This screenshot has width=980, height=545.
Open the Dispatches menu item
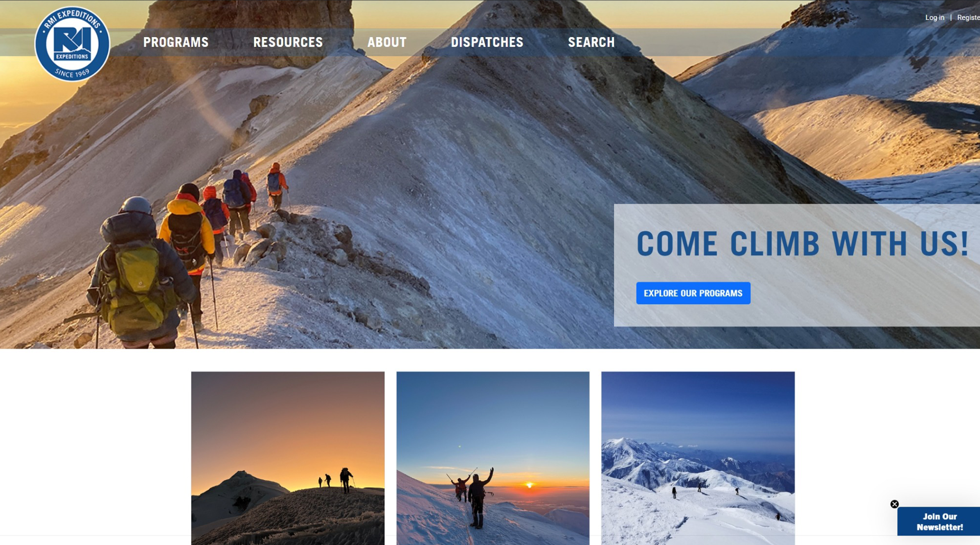(x=487, y=42)
